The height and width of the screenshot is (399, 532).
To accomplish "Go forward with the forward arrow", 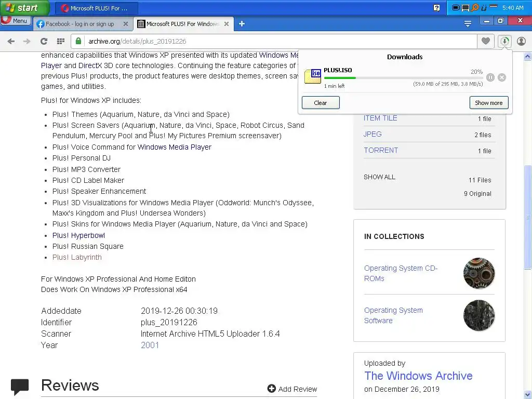I will coord(27,42).
